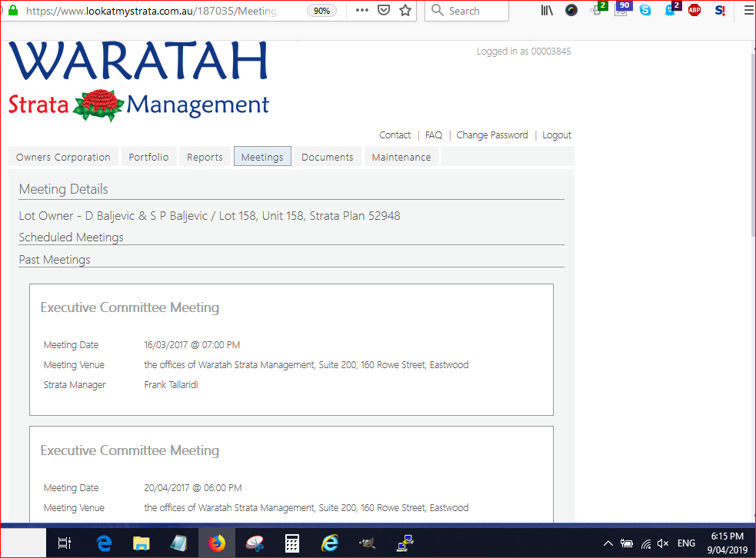Open the Portfolio tab
756x558 pixels.
tap(149, 157)
